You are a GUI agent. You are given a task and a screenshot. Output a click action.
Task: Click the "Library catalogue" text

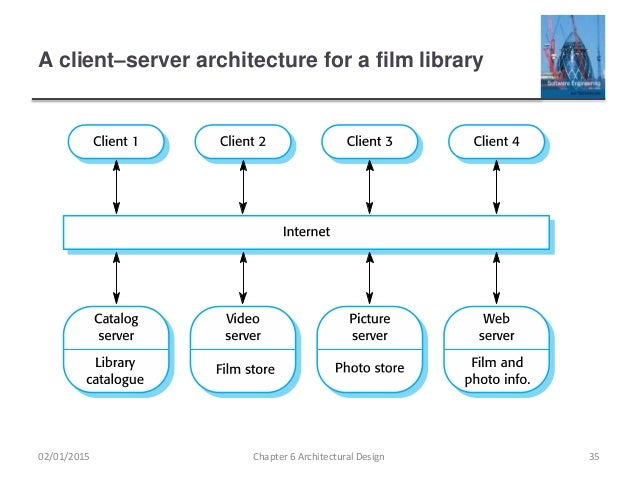pos(115,371)
